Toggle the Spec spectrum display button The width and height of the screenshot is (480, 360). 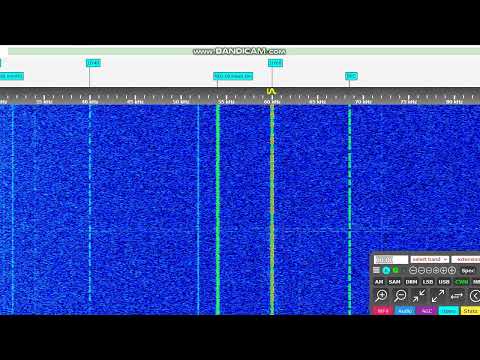(x=468, y=271)
